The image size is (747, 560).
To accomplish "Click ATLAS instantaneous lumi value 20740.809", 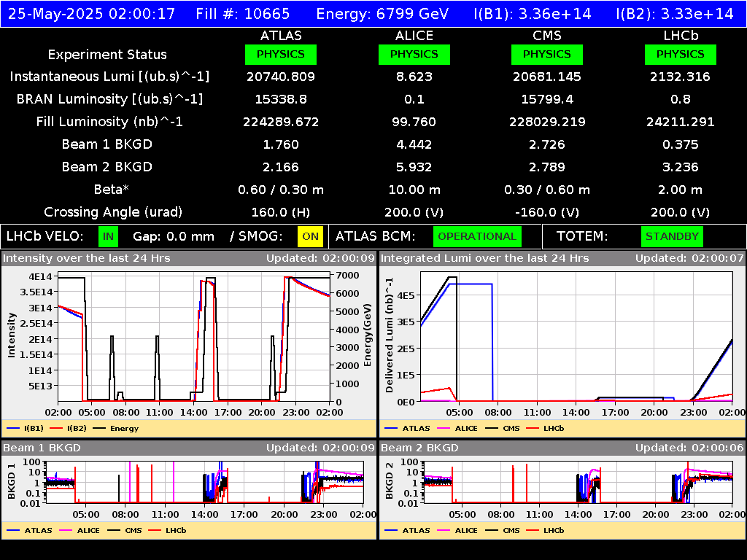I will tap(281, 77).
